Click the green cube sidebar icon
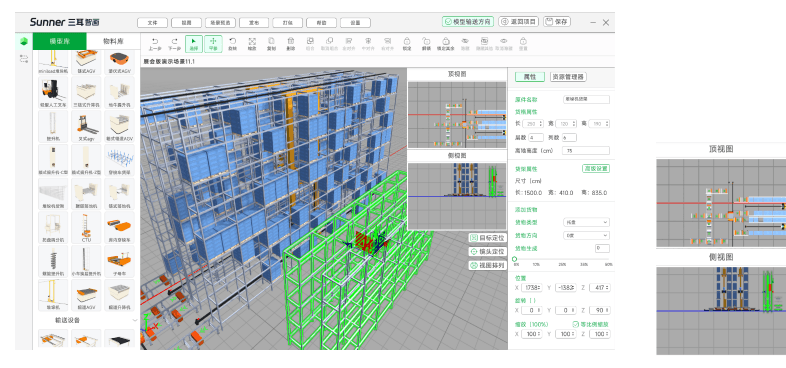Viewport: 786px width, 368px height. coord(24,42)
